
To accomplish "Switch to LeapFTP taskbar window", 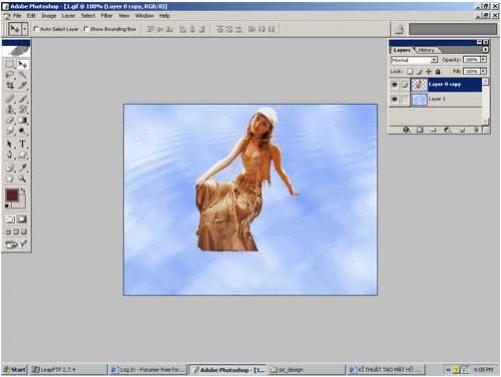I will [x=68, y=369].
